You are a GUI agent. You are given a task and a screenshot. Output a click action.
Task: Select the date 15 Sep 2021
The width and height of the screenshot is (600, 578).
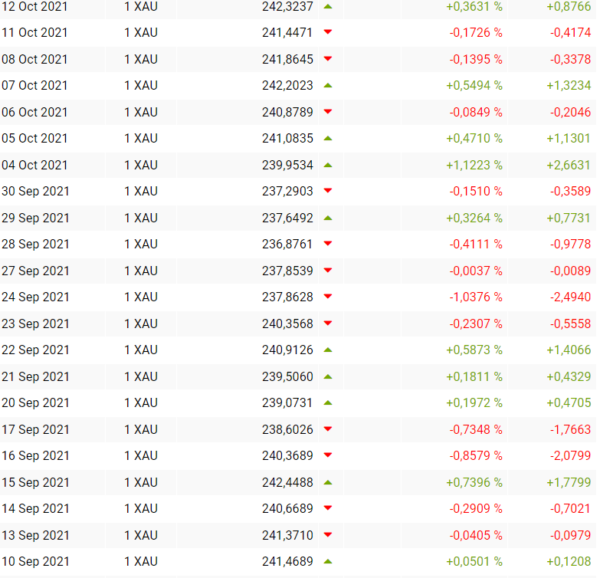coord(35,482)
